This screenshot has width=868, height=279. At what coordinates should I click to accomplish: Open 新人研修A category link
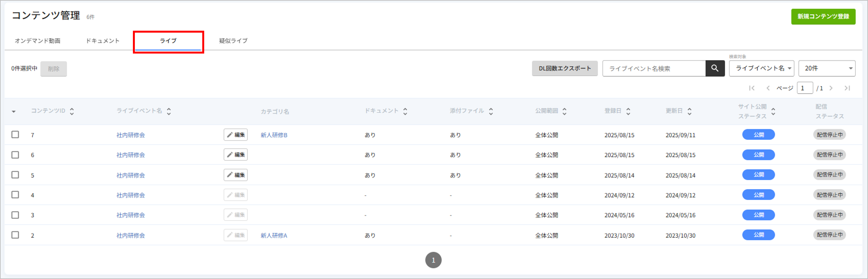pyautogui.click(x=274, y=236)
